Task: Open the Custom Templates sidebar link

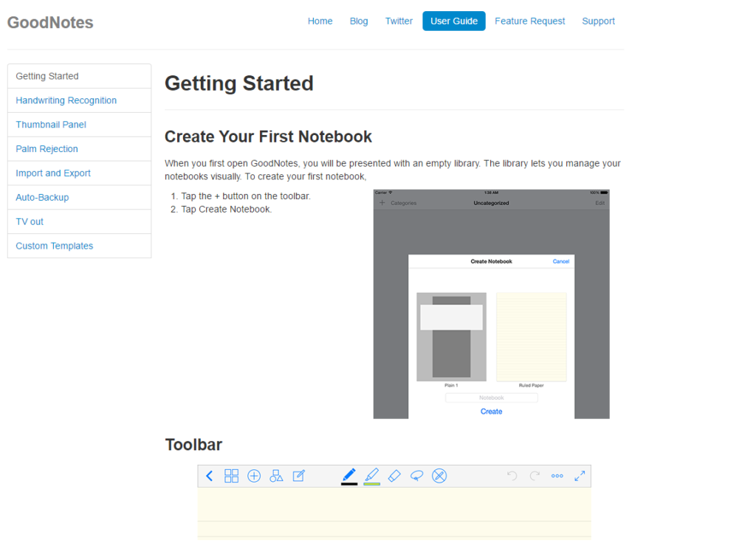Action: 55,246
